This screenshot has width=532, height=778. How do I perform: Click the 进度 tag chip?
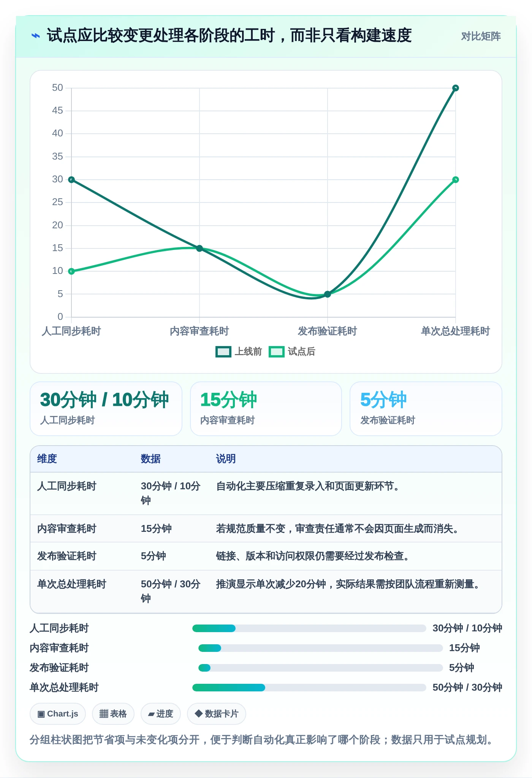tap(161, 714)
